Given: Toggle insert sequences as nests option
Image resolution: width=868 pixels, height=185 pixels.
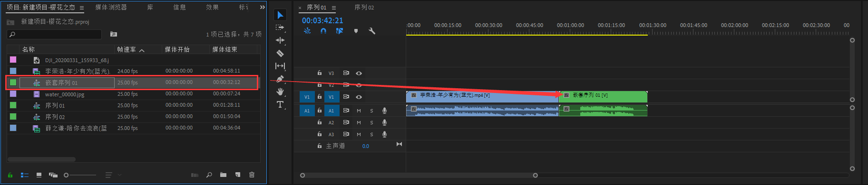Looking at the screenshot, I should 307,31.
